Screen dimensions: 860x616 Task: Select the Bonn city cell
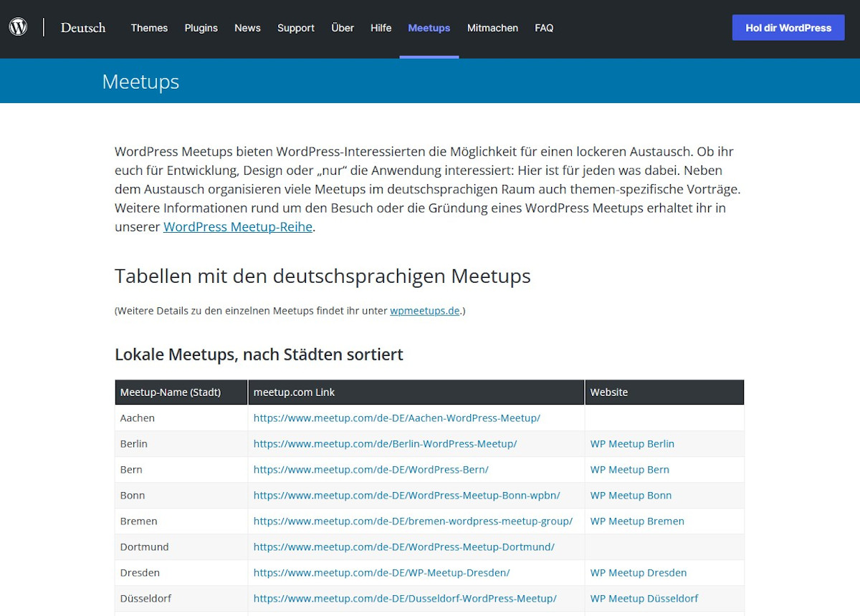(x=181, y=496)
